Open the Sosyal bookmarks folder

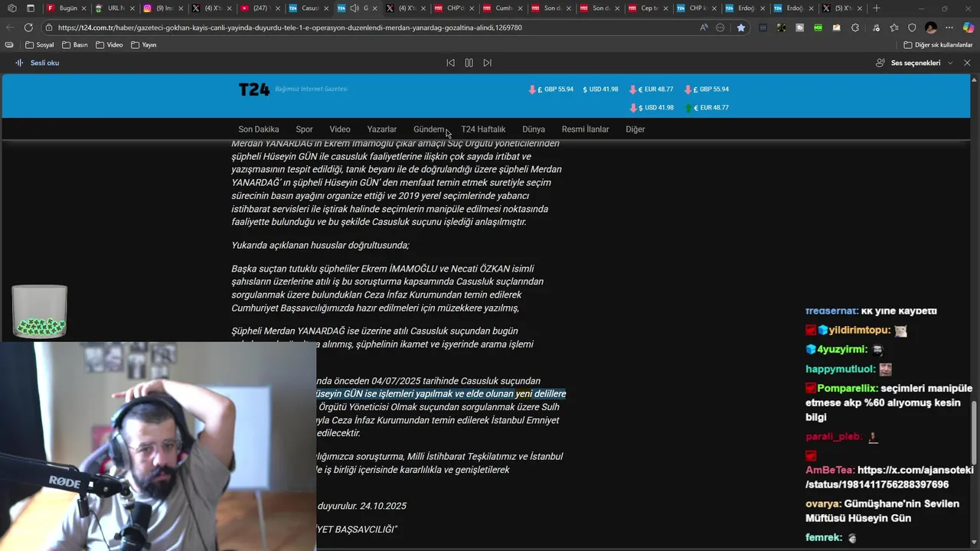pos(40,45)
